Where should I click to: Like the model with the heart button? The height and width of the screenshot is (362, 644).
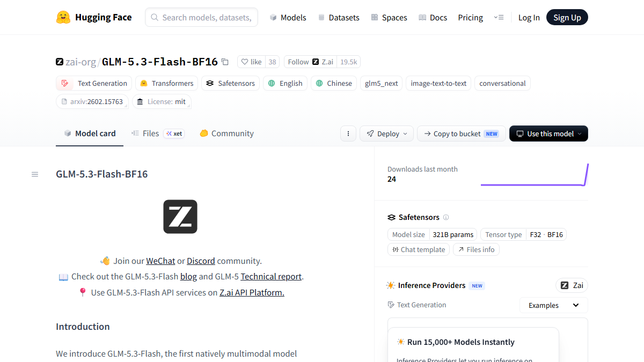coord(251,62)
